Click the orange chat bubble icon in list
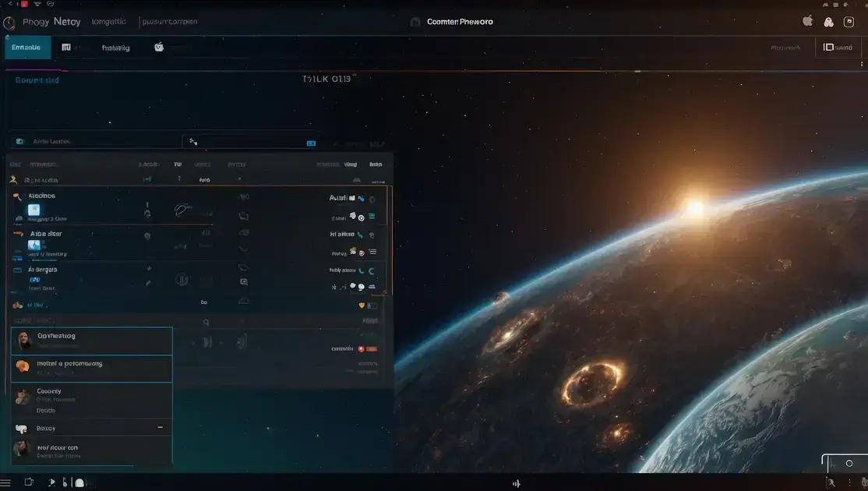The height and width of the screenshot is (491, 868). point(23,366)
